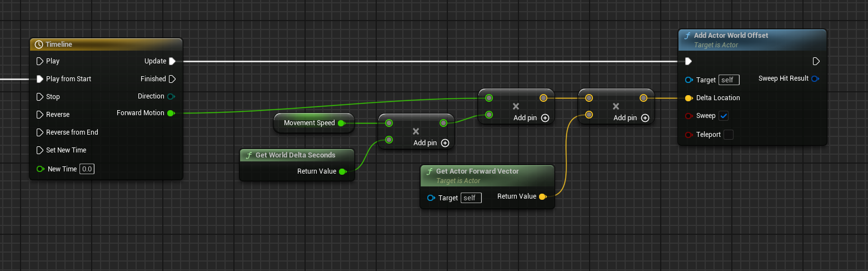Select the Get Actor Forward Vector node title
Viewport: 868px width, 271px height.
pos(477,171)
